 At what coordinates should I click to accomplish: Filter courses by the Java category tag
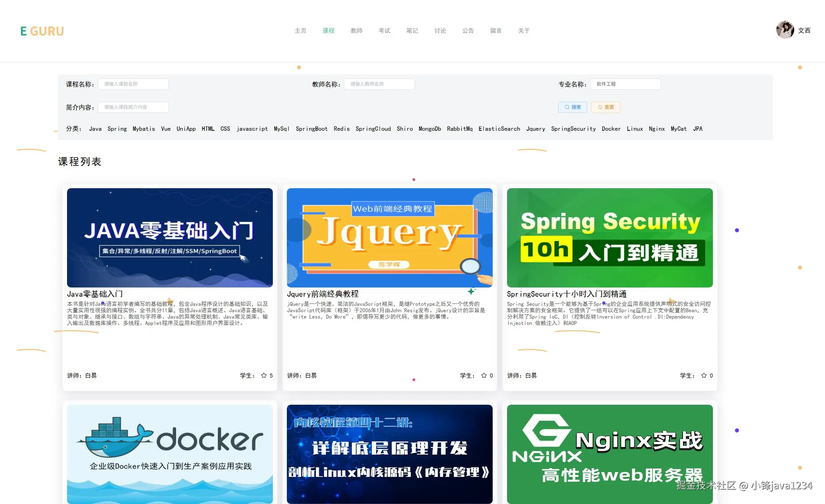coord(95,128)
